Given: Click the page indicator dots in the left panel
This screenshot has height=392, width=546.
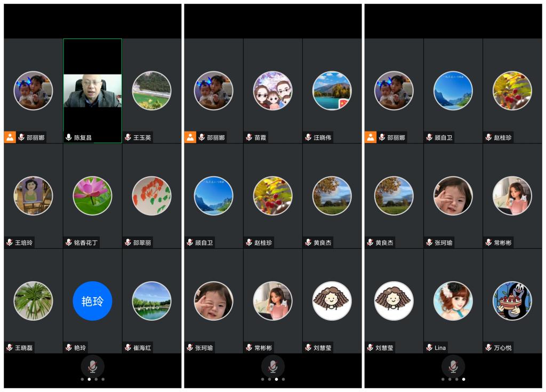Looking at the screenshot, I should [x=92, y=380].
